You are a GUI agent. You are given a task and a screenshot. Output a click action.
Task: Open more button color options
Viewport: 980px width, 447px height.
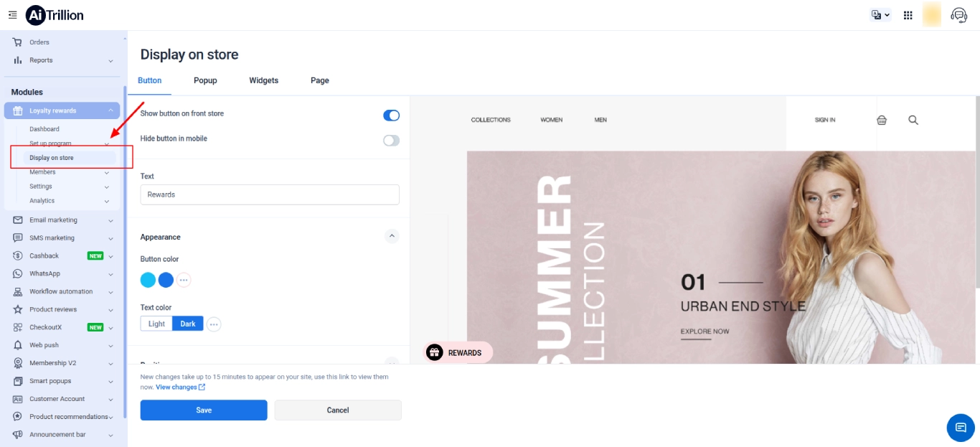(184, 280)
